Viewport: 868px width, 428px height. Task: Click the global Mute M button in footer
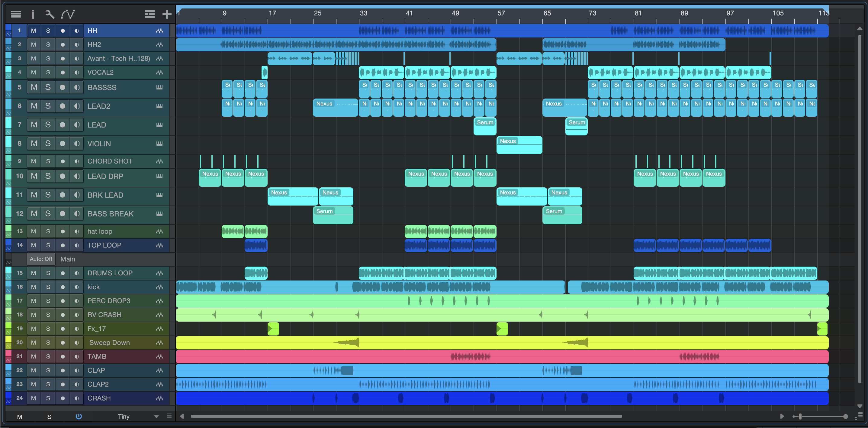(x=20, y=417)
